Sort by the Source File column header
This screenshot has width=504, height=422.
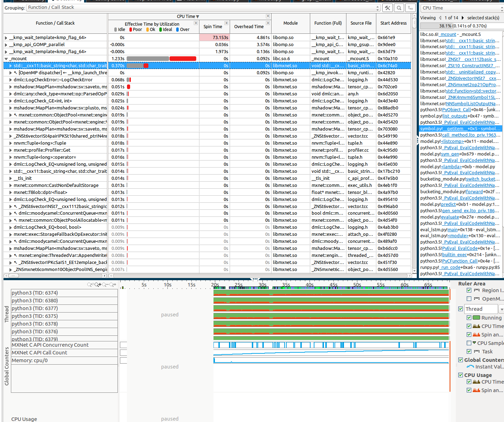pyautogui.click(x=361, y=23)
